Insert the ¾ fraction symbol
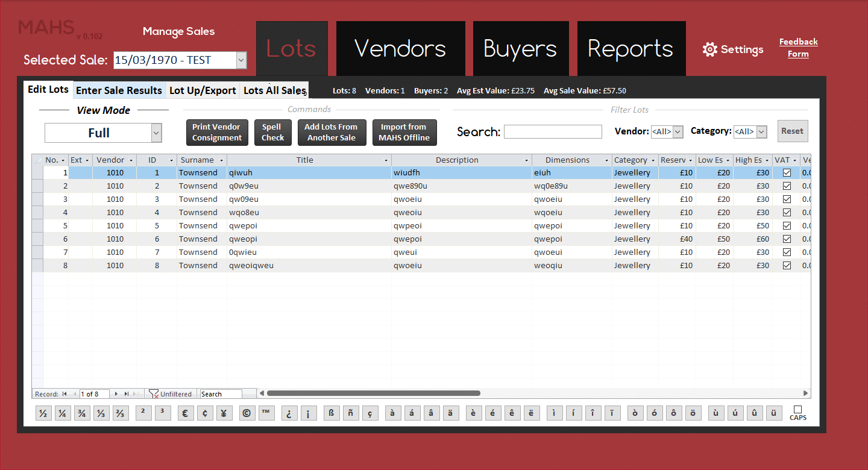The height and width of the screenshot is (470, 868). tap(82, 413)
